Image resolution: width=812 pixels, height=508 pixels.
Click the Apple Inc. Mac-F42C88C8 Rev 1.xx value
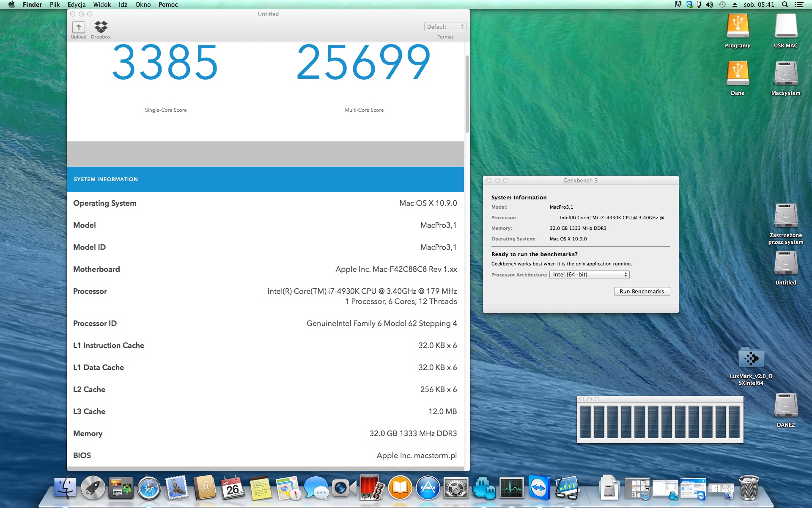click(396, 269)
